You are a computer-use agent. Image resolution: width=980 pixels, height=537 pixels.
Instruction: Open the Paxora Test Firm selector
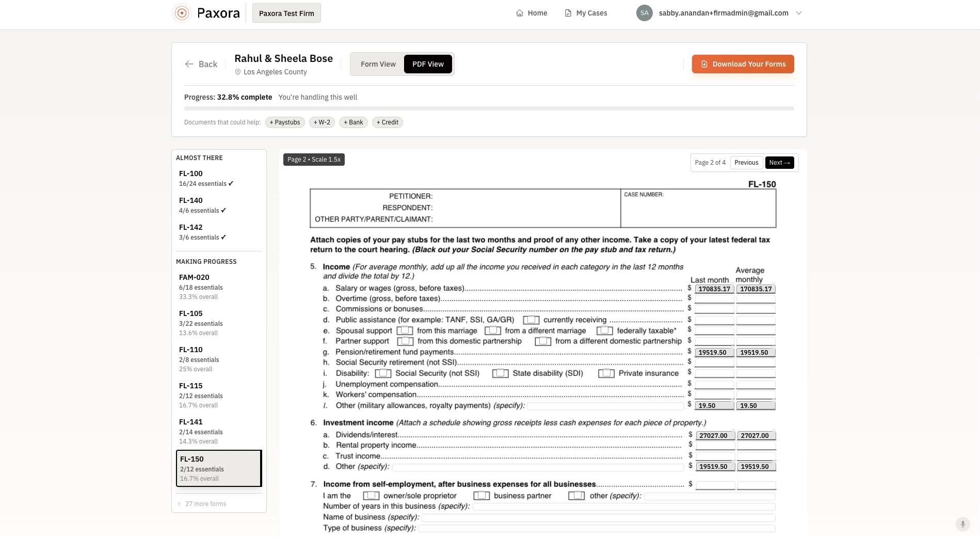pos(286,13)
